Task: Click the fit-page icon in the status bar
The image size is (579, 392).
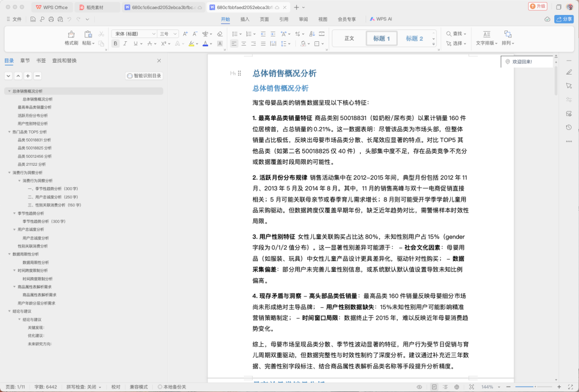Action: pos(472,387)
